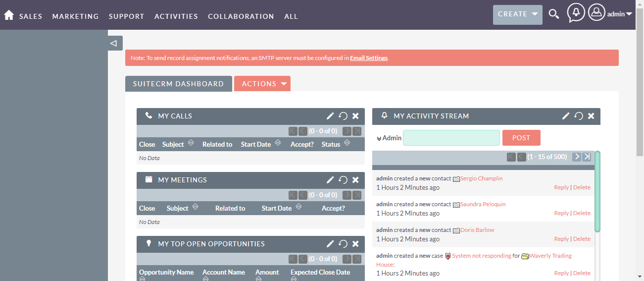Expand the Create dropdown menu
The width and height of the screenshot is (644, 281).
point(518,14)
